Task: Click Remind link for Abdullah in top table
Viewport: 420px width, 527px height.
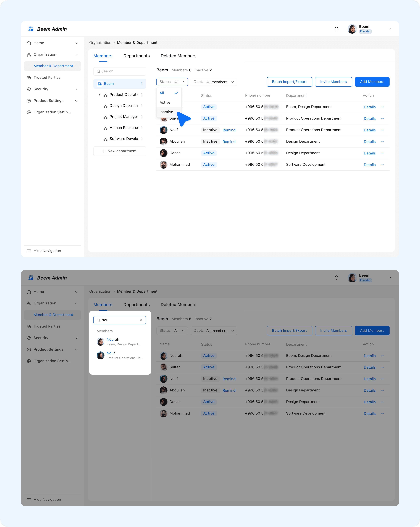Action: pos(229,142)
